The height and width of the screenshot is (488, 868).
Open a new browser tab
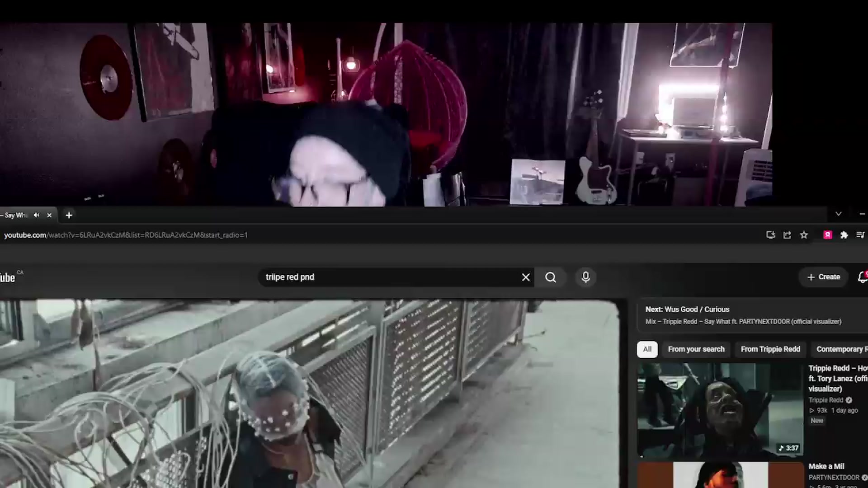click(69, 215)
